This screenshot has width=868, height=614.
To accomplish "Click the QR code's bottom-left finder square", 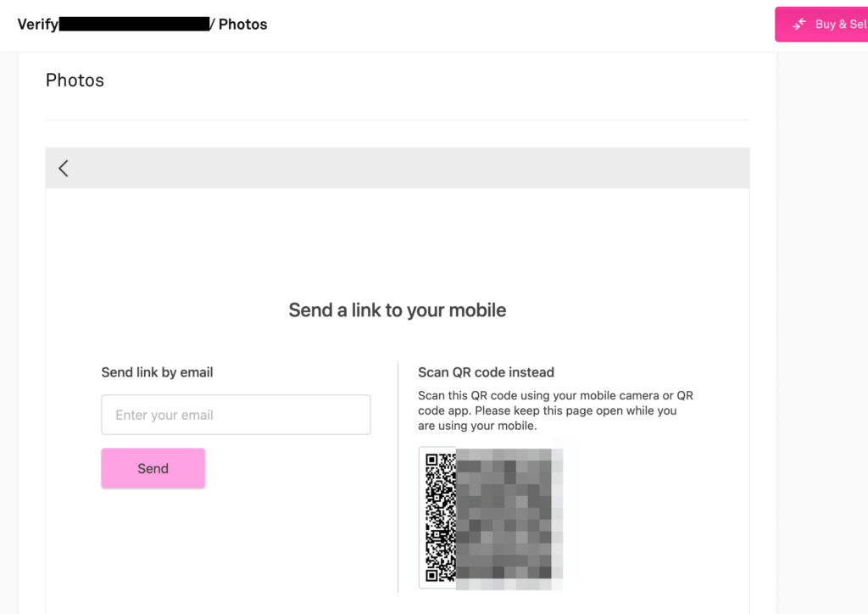I will point(431,575).
